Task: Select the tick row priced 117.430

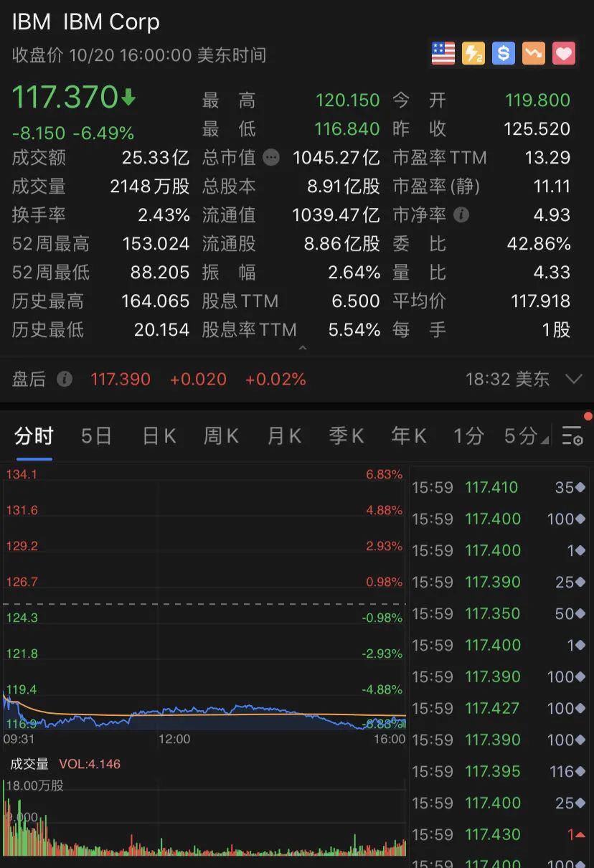Action: click(499, 834)
